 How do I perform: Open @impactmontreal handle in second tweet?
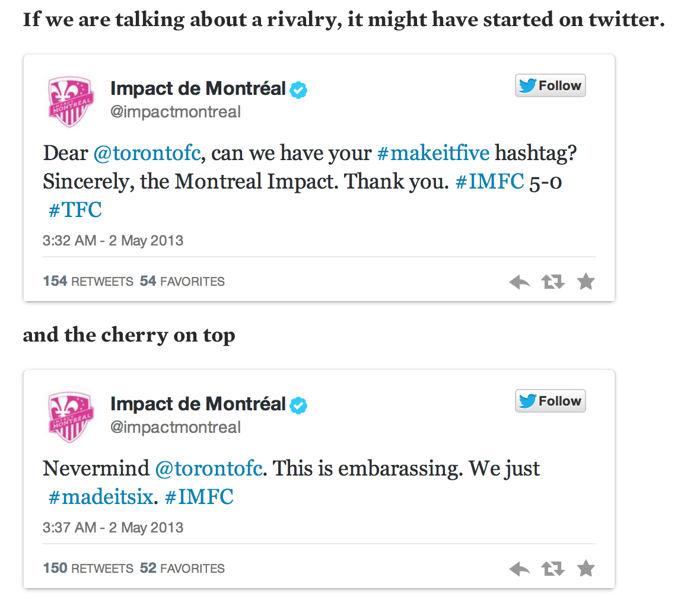coord(176,428)
